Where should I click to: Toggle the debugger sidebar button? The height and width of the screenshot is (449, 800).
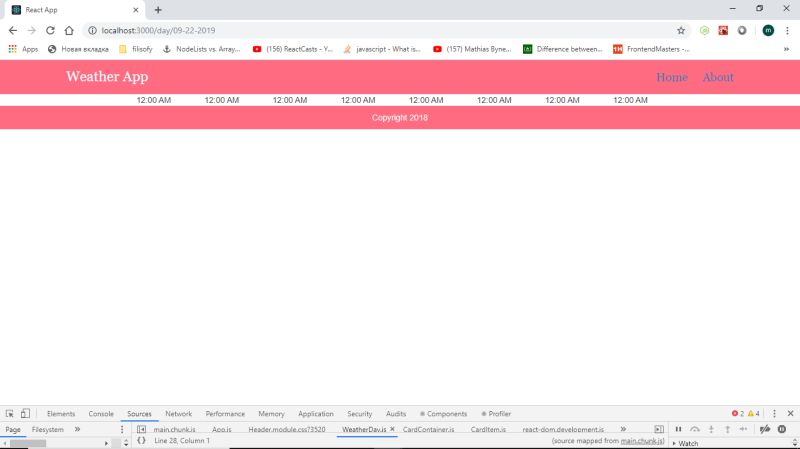click(x=659, y=430)
